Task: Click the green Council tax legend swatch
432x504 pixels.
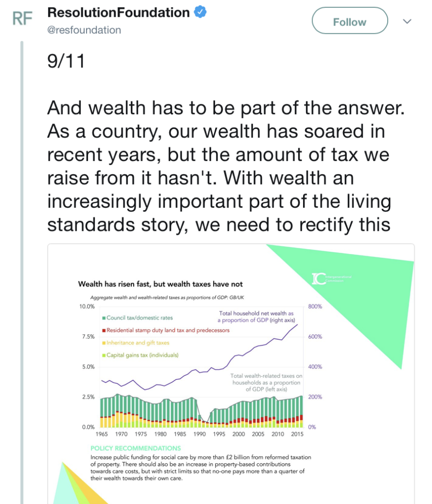Action: [104, 318]
